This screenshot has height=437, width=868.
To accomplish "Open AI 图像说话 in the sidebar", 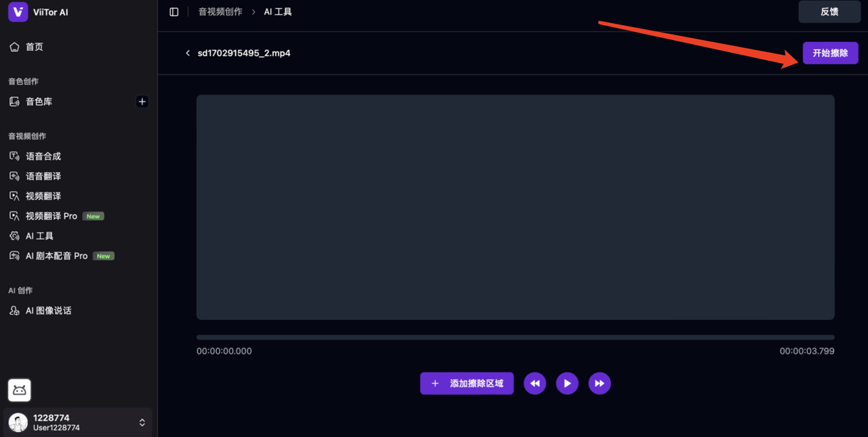I will click(x=48, y=311).
